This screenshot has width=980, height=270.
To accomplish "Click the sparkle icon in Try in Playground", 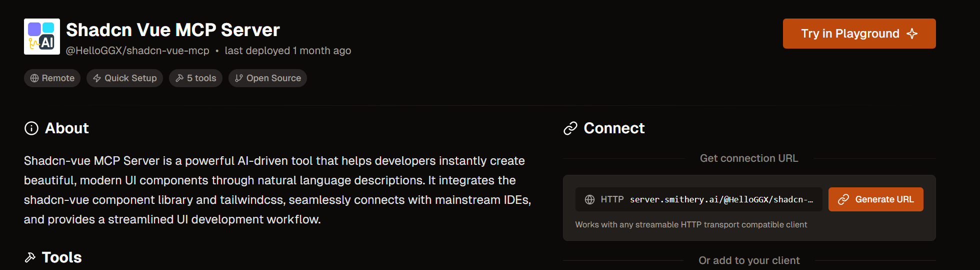I will [912, 34].
